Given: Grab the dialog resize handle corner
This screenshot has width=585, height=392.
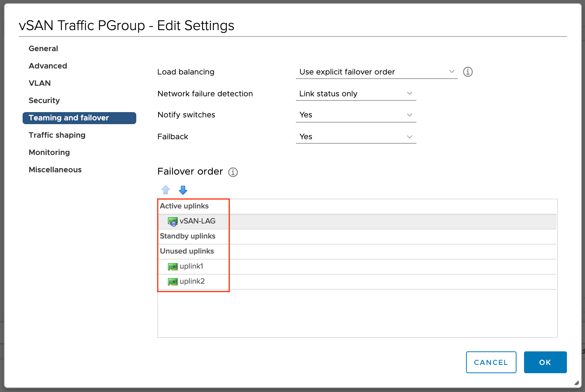Looking at the screenshot, I should click(x=576, y=383).
